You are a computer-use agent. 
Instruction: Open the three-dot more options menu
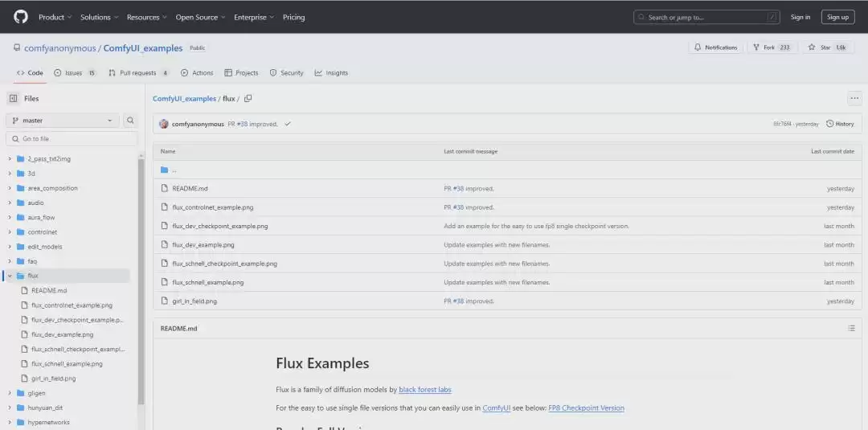pos(854,99)
